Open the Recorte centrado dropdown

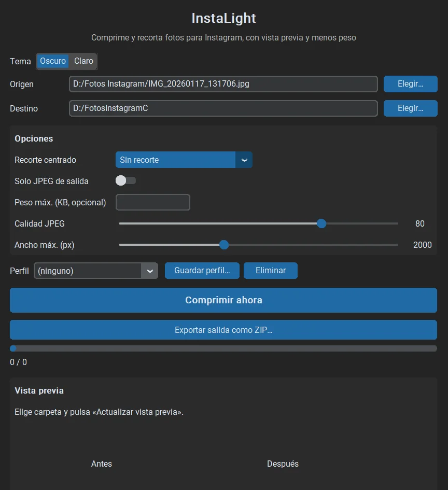[x=184, y=160]
